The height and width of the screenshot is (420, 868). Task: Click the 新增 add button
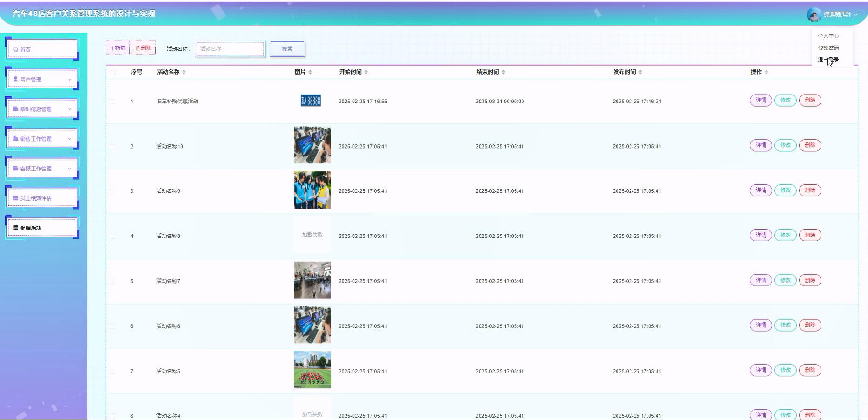pyautogui.click(x=118, y=48)
